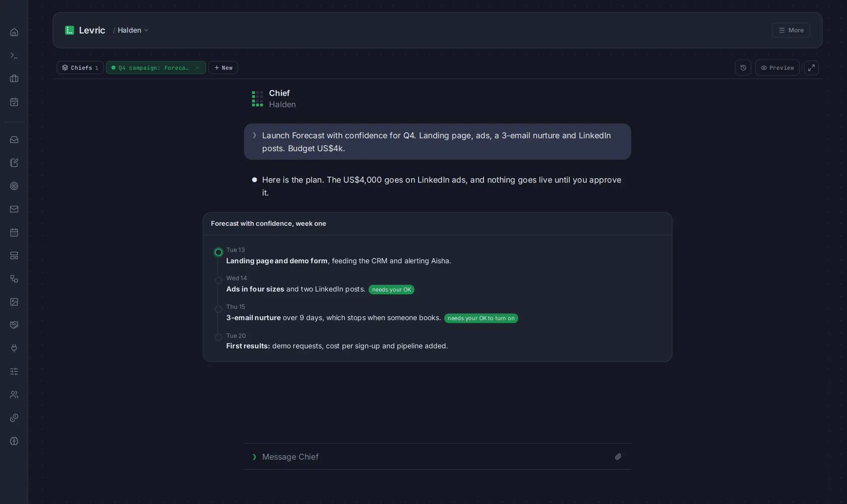
Task: Click the image gallery icon
Action: tap(14, 302)
